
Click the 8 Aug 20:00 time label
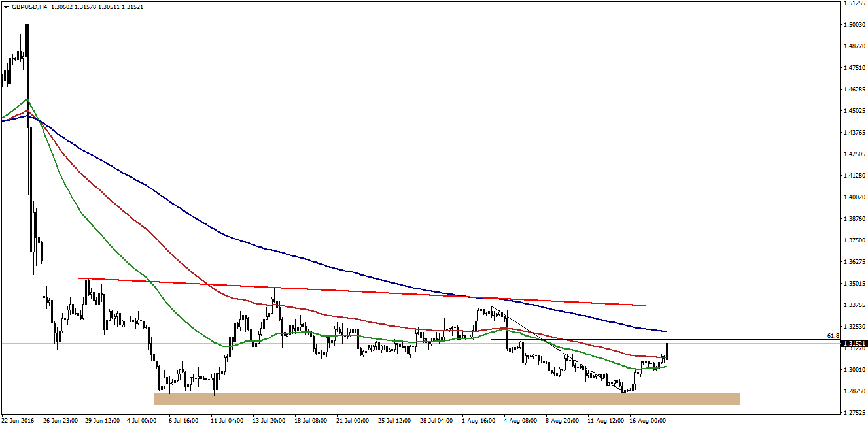pos(562,421)
